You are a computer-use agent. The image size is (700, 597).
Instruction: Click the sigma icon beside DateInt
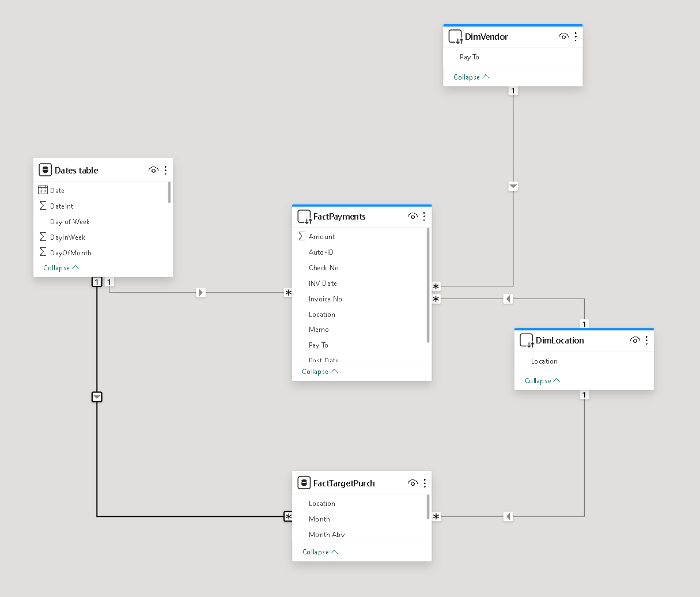pyautogui.click(x=43, y=206)
